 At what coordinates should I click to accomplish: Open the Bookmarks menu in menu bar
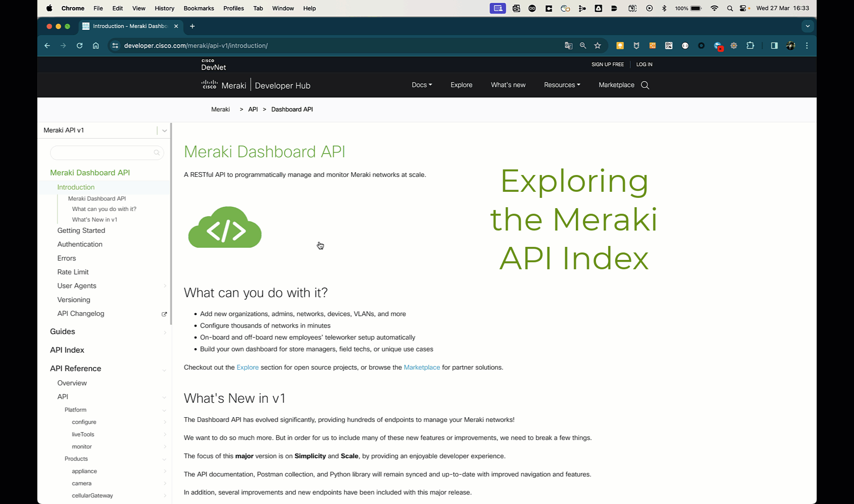tap(199, 8)
